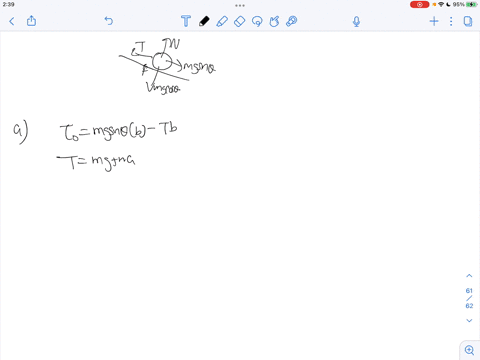Open the three-dot more options menu
Screen dimensions: 480x360
pos(451,22)
